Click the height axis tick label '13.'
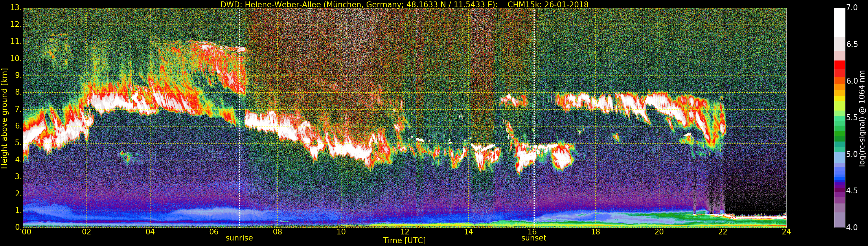Viewport: 868px width, 246px height. 16,8
